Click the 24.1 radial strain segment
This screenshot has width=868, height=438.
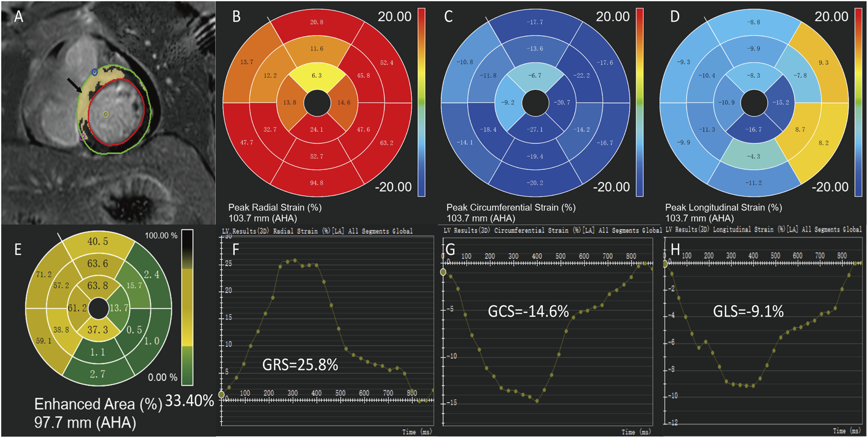[x=317, y=130]
